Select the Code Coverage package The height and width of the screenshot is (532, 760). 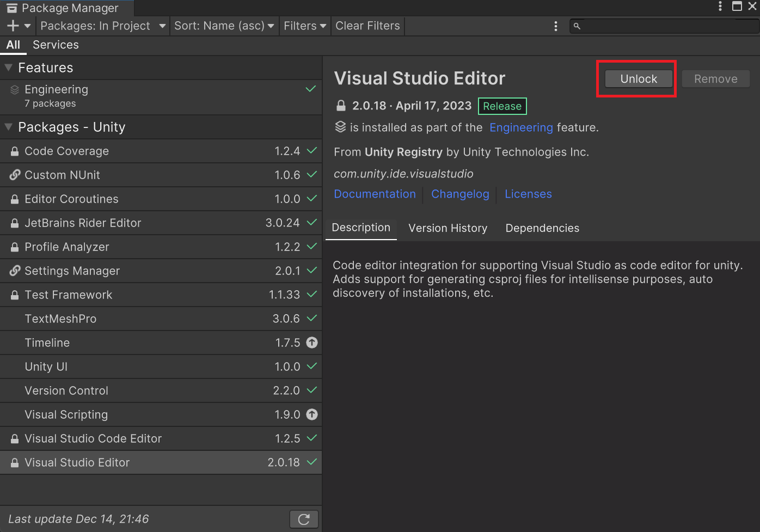coord(161,151)
